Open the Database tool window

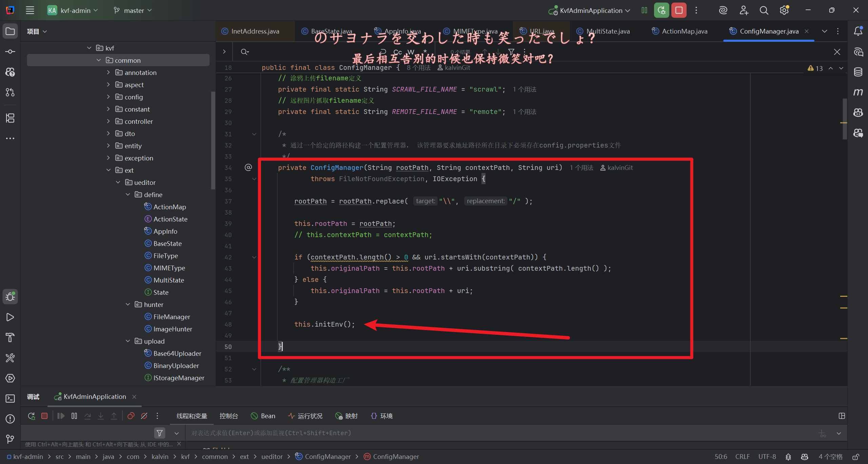pos(858,72)
